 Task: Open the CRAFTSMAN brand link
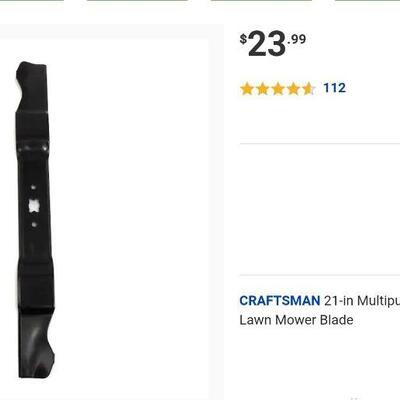pyautogui.click(x=280, y=301)
